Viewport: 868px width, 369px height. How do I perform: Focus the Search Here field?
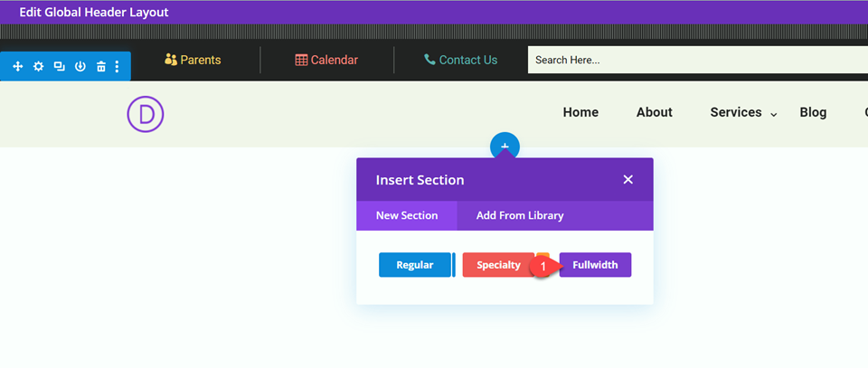(697, 60)
